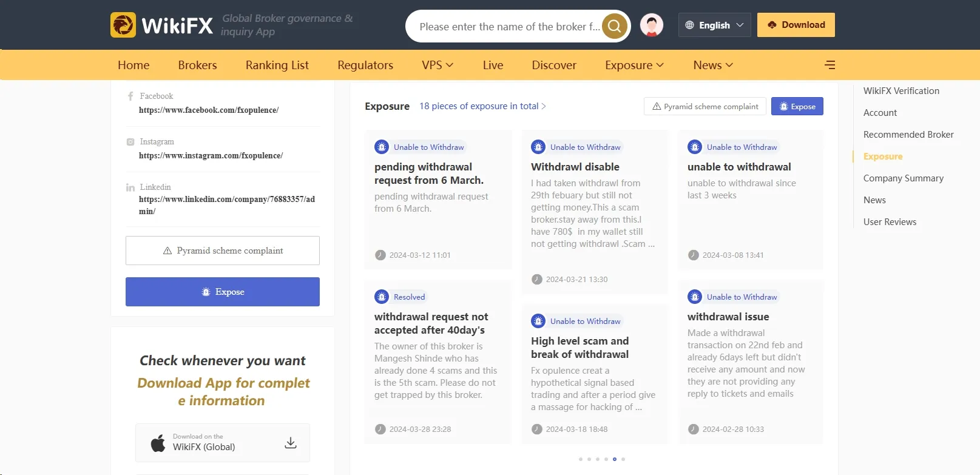Jump to User Reviews section
This screenshot has height=475, width=980.
(x=890, y=222)
